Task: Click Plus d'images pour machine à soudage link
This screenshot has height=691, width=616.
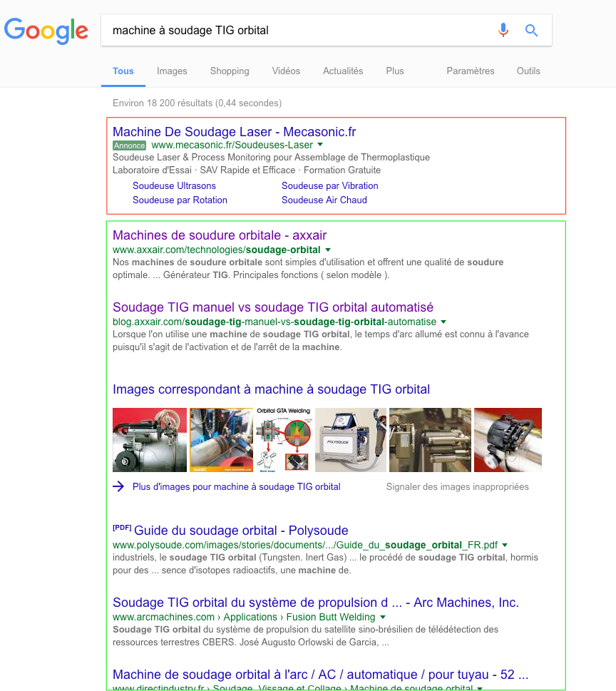Action: [x=236, y=486]
